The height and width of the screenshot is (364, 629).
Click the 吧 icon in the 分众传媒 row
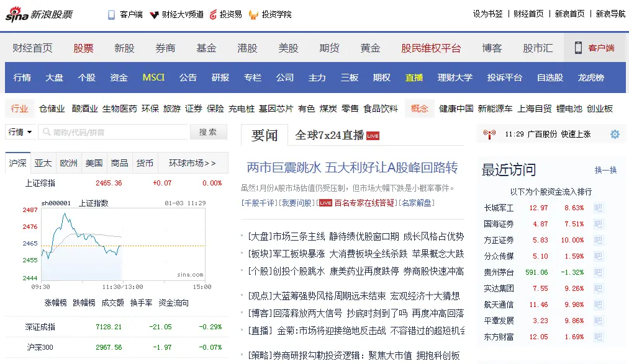click(x=598, y=256)
